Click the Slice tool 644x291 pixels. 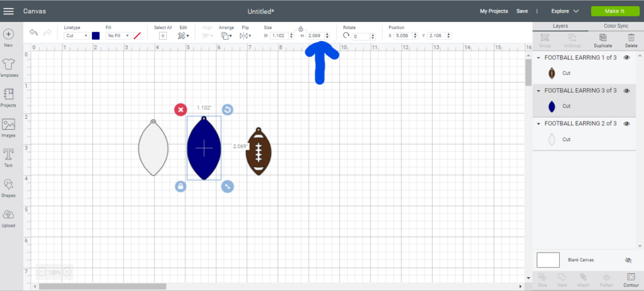[x=542, y=280]
